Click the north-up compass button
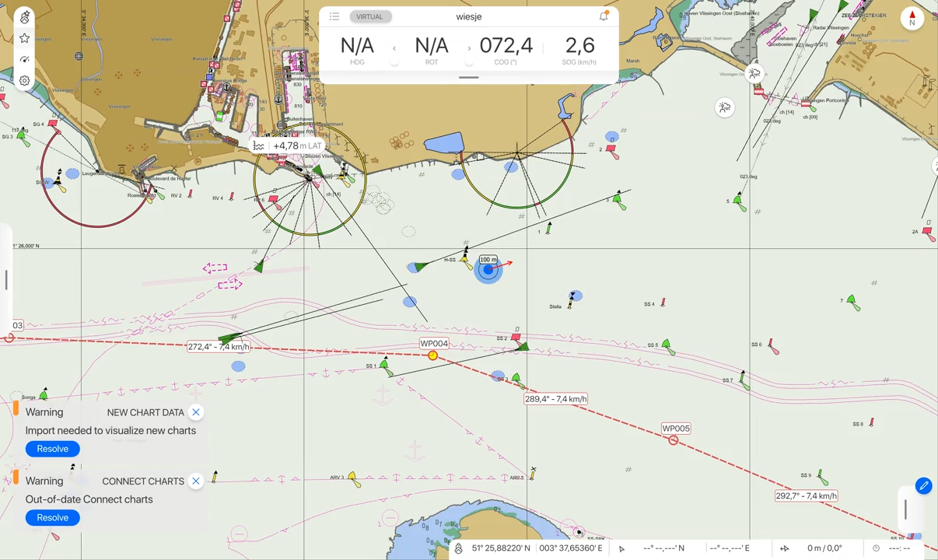Viewport: 938px width, 560px height. click(912, 18)
